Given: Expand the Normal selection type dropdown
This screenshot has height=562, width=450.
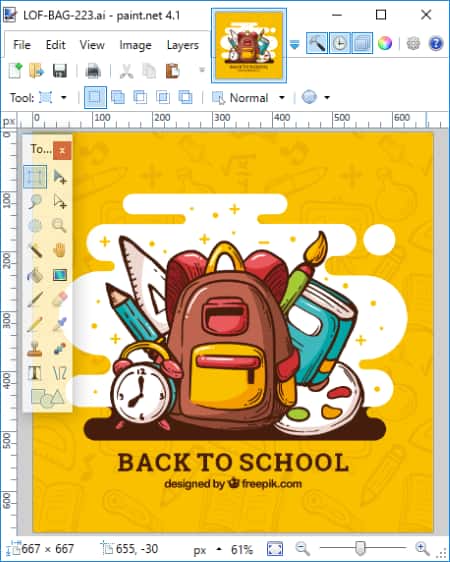Looking at the screenshot, I should (282, 97).
